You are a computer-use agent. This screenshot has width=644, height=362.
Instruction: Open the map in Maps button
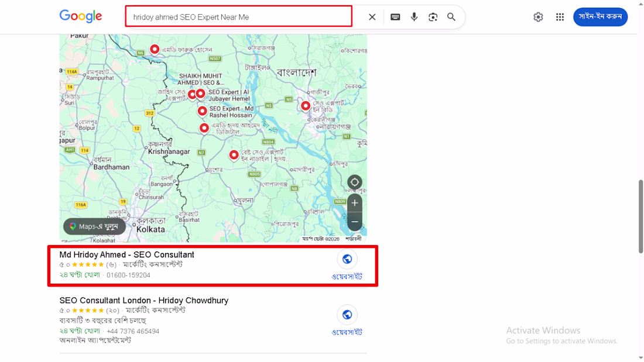[x=94, y=226]
